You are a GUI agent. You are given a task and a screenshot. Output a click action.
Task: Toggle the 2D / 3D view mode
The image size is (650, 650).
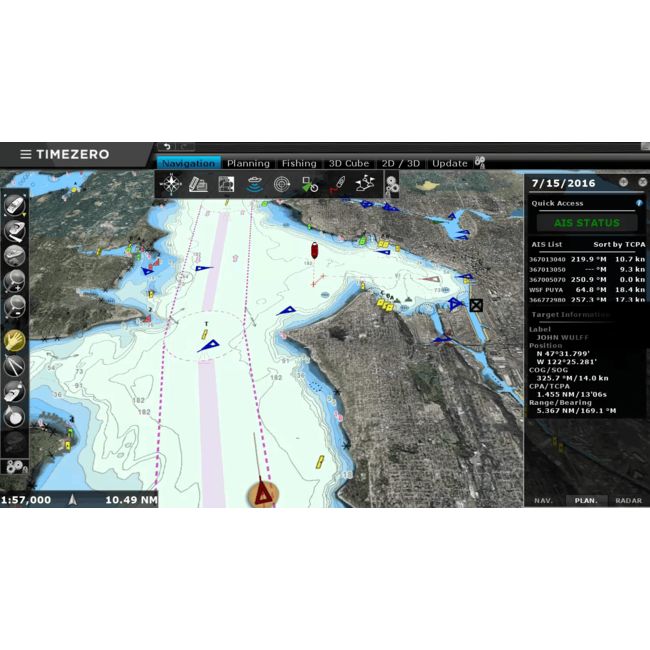click(x=400, y=163)
